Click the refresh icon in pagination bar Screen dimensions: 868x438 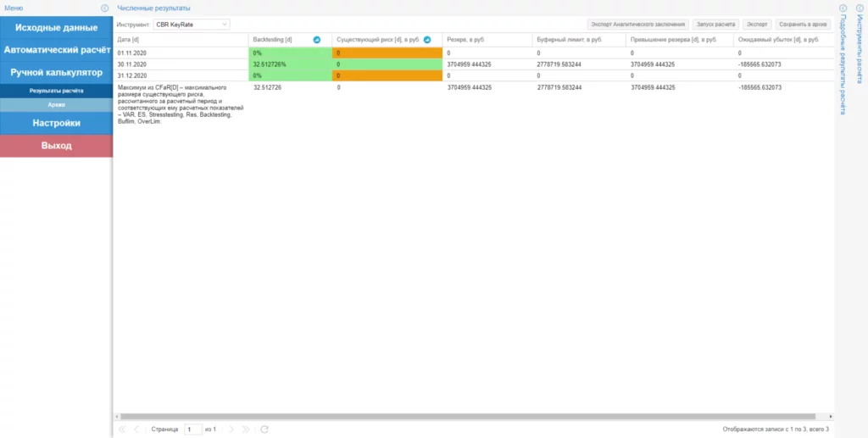pyautogui.click(x=264, y=430)
